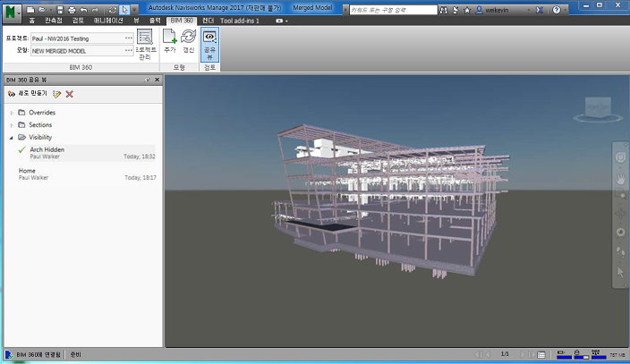The width and height of the screenshot is (630, 364).
Task: Click the red X delete icon in shared views panel
Action: (x=70, y=94)
